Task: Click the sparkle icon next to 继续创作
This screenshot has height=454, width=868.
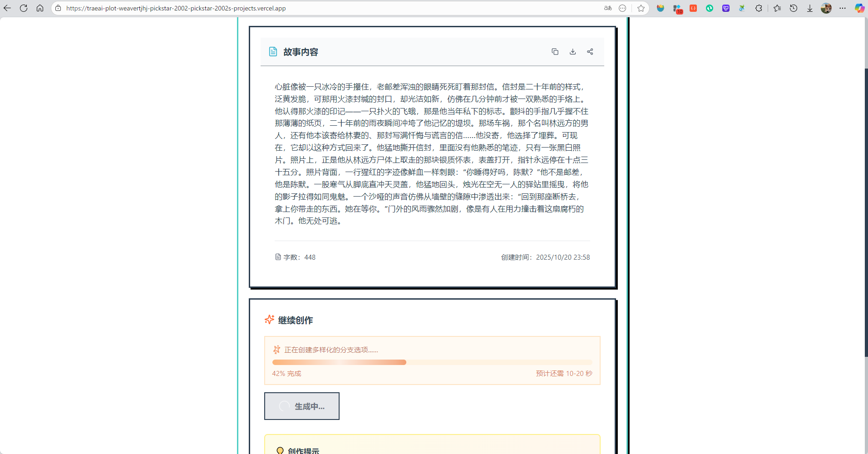Action: point(269,320)
